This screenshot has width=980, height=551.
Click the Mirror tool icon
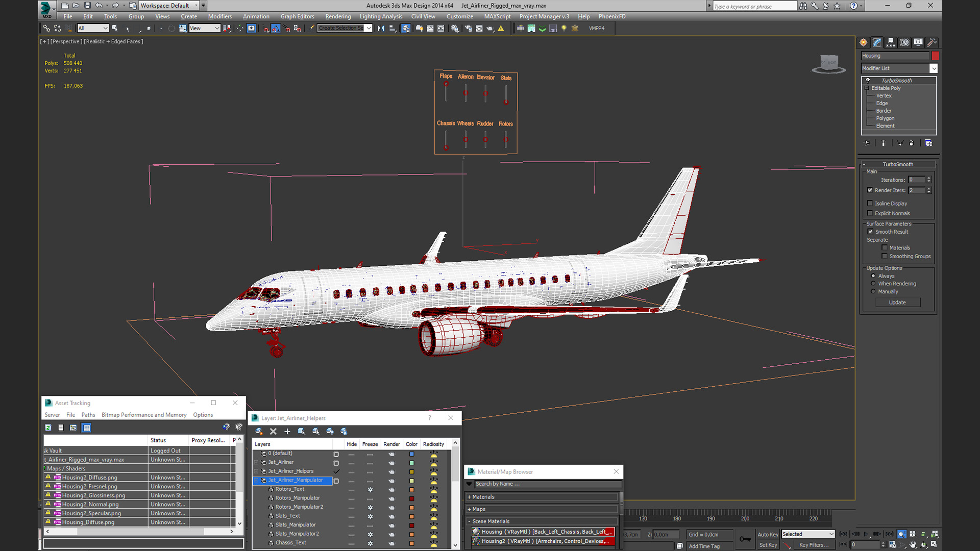pyautogui.click(x=381, y=29)
